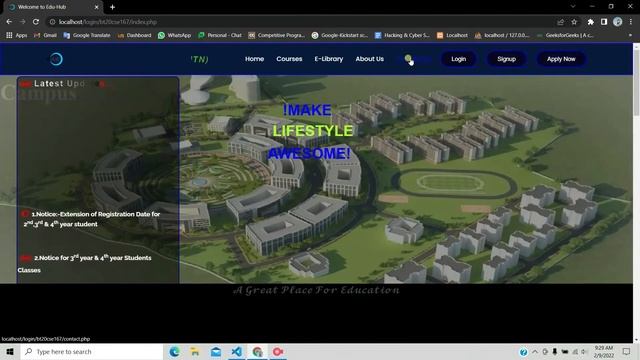Show hidden system tray icons
Image resolution: width=640 pixels, height=360 pixels.
(535, 351)
